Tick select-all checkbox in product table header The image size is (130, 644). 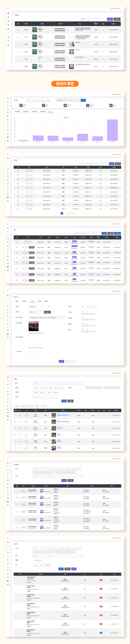[16, 410]
